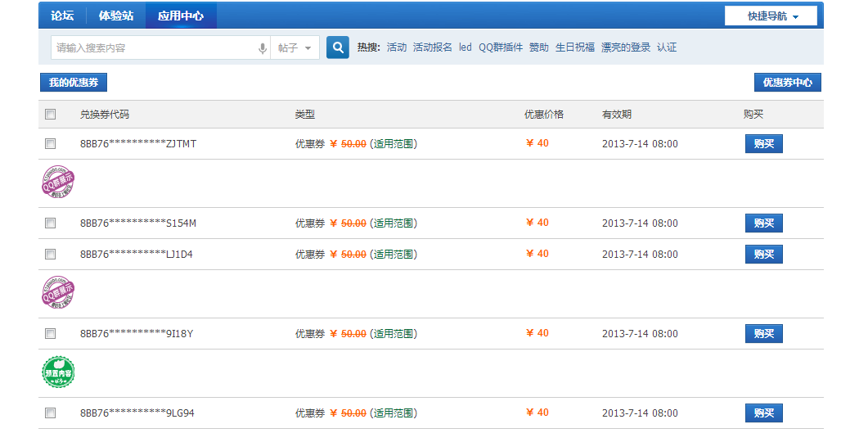
Task: Select the 应用中心 tab
Action: point(181,16)
